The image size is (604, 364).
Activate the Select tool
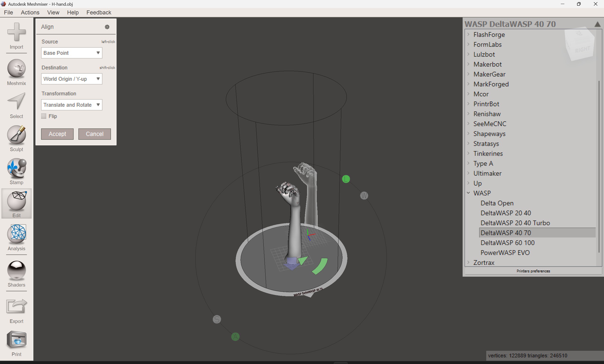pyautogui.click(x=17, y=106)
